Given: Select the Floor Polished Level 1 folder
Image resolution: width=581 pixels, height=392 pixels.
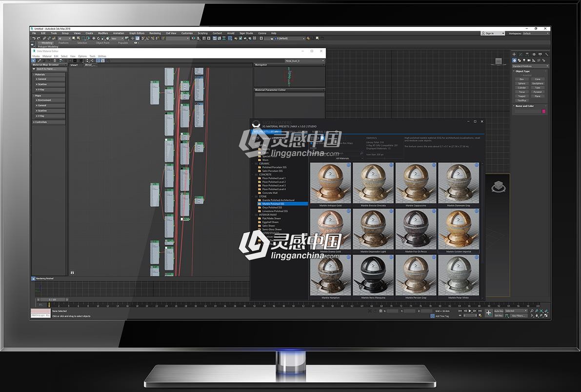Looking at the screenshot, I should click(274, 178).
